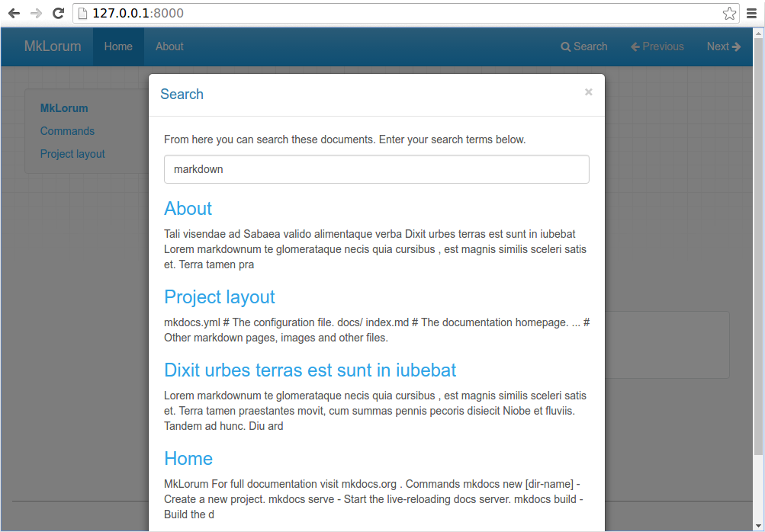765x532 pixels.
Task: Open the Dixit urbes terras search result
Action: click(x=310, y=370)
